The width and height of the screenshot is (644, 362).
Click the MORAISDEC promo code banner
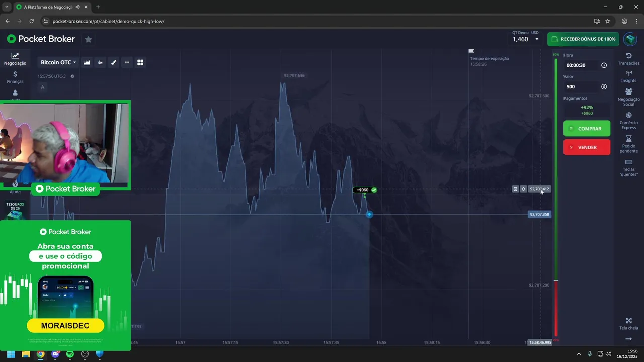click(x=65, y=326)
